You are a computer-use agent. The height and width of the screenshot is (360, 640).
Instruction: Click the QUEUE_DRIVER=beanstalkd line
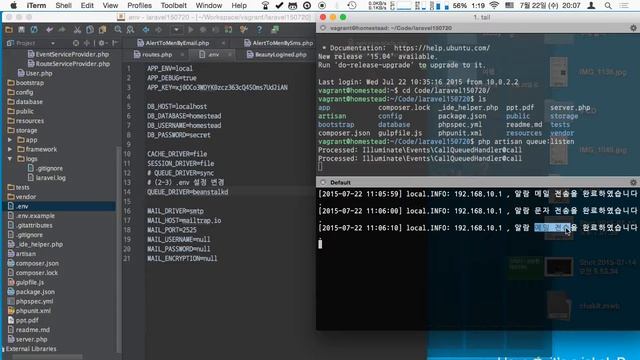188,192
